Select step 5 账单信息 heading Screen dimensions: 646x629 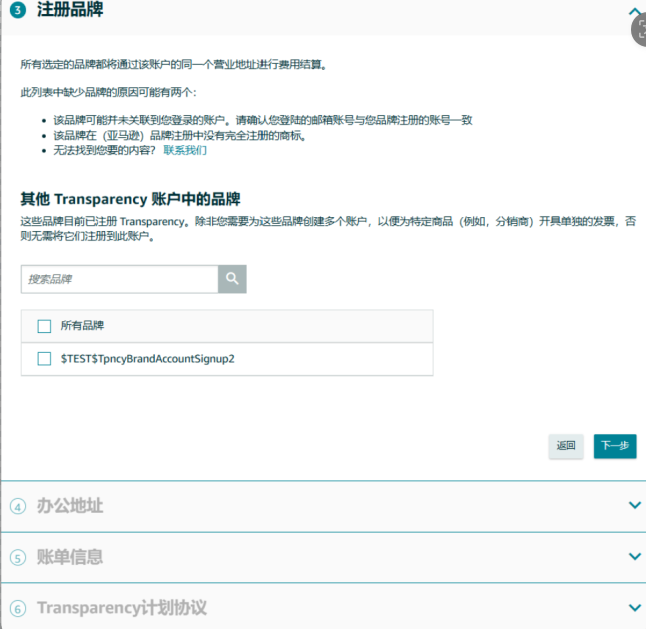coord(70,557)
